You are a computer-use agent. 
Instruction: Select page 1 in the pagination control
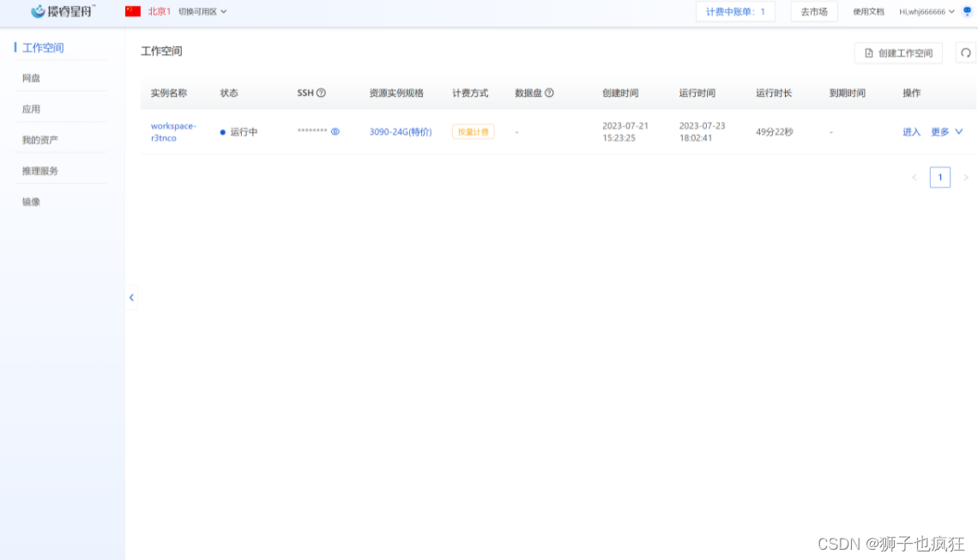click(939, 177)
